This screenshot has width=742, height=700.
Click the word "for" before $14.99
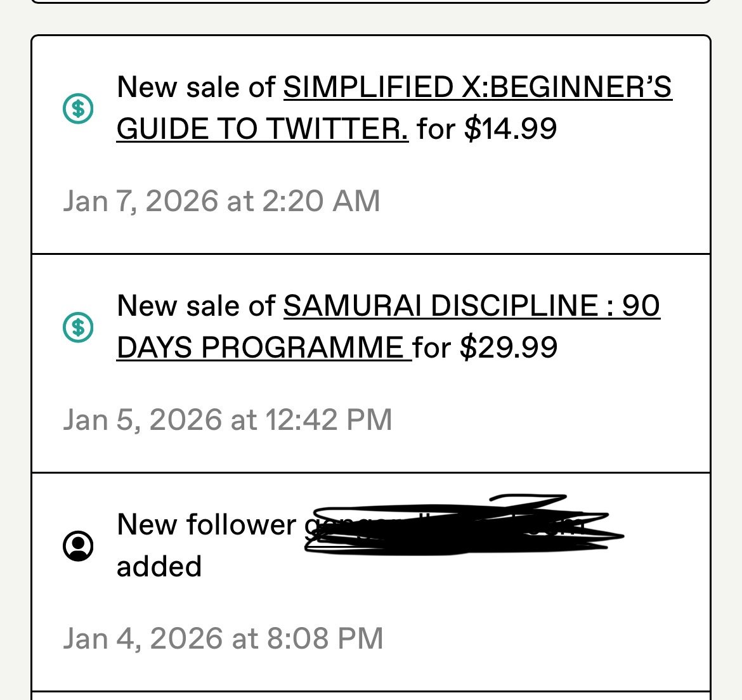point(436,128)
